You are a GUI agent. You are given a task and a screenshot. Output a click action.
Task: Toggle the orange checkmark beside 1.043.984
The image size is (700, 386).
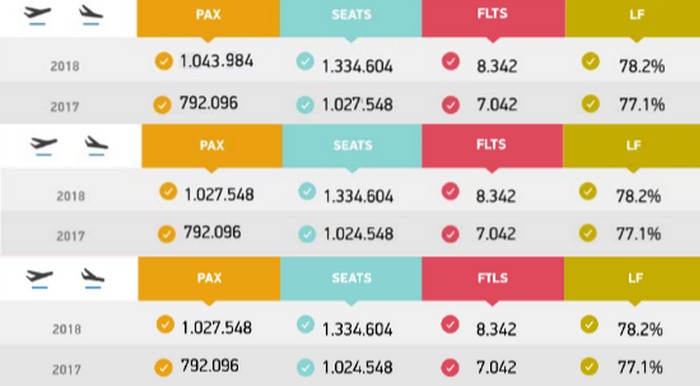[164, 61]
